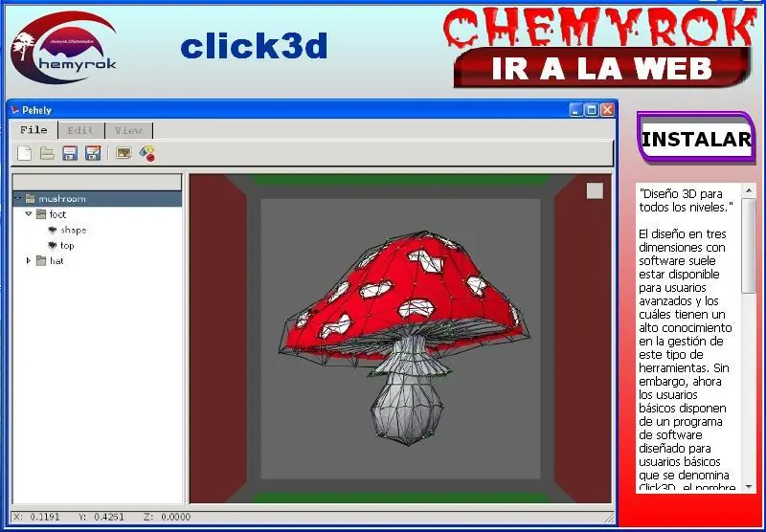Open the View tab

128,130
